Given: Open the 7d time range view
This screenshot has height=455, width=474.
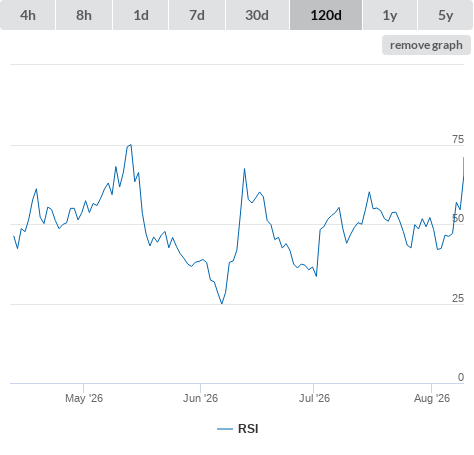Looking at the screenshot, I should click(197, 15).
